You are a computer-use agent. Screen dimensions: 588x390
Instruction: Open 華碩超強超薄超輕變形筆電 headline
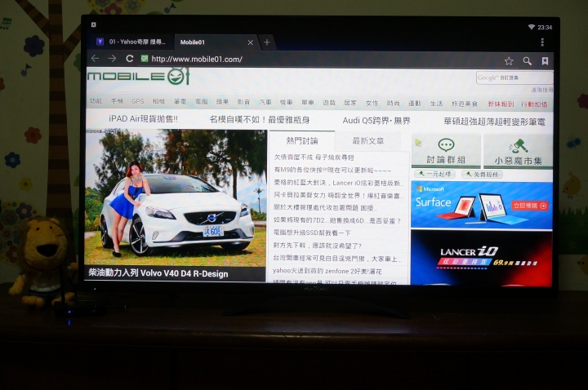pyautogui.click(x=494, y=122)
